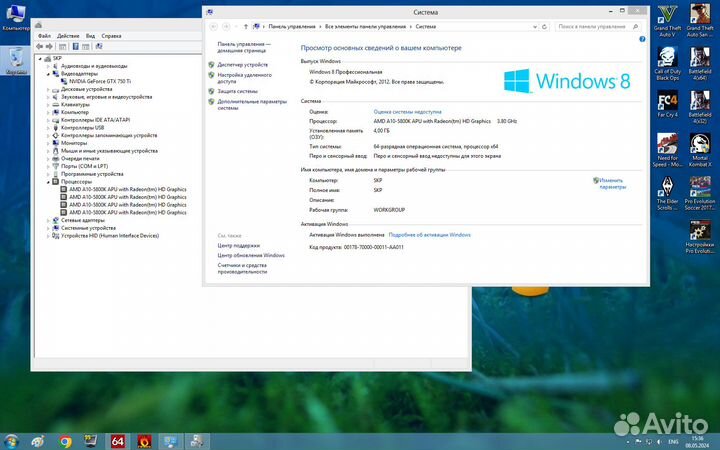Viewport: 720px width, 450px height.
Task: Select Порты (COM и LPT) tree item
Action: click(x=84, y=166)
